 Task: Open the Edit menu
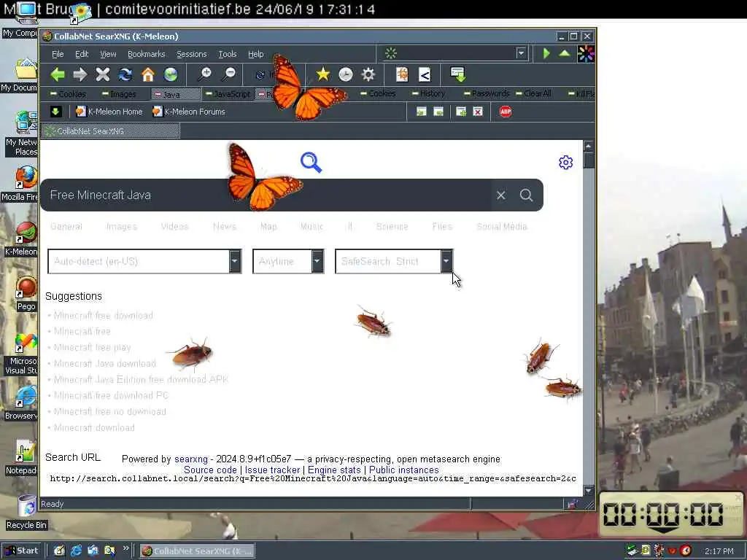point(82,54)
